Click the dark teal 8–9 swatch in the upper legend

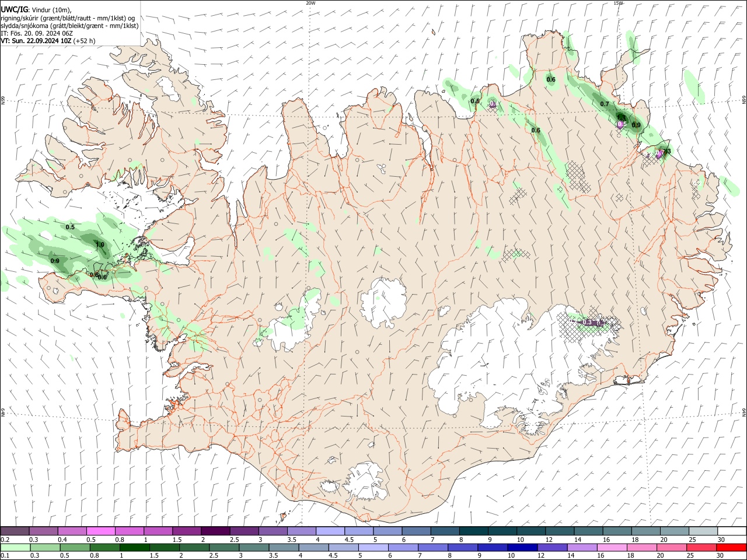[x=473, y=531]
